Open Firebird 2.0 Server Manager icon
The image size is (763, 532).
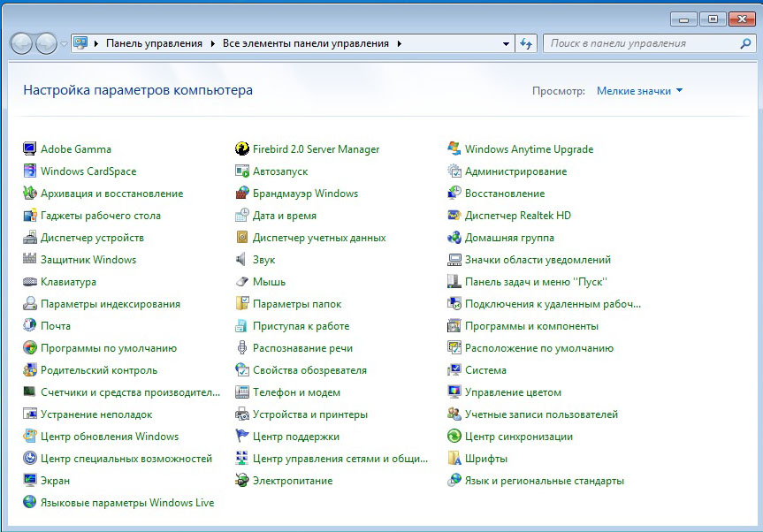(x=242, y=148)
